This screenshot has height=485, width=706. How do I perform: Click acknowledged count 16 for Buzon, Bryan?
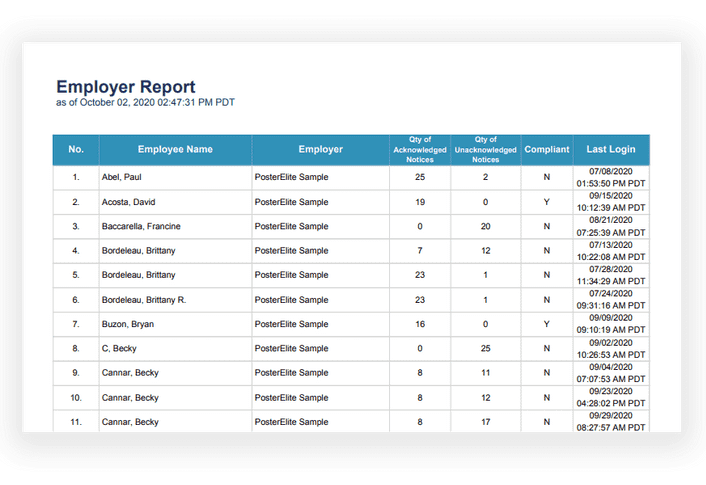coord(420,324)
